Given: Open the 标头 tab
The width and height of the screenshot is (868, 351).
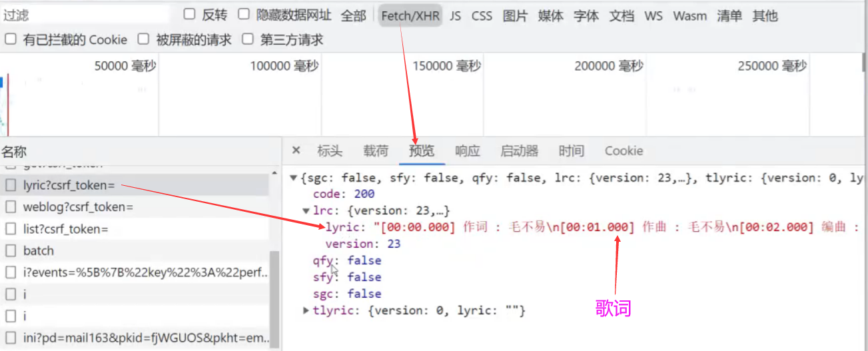Looking at the screenshot, I should tap(330, 151).
